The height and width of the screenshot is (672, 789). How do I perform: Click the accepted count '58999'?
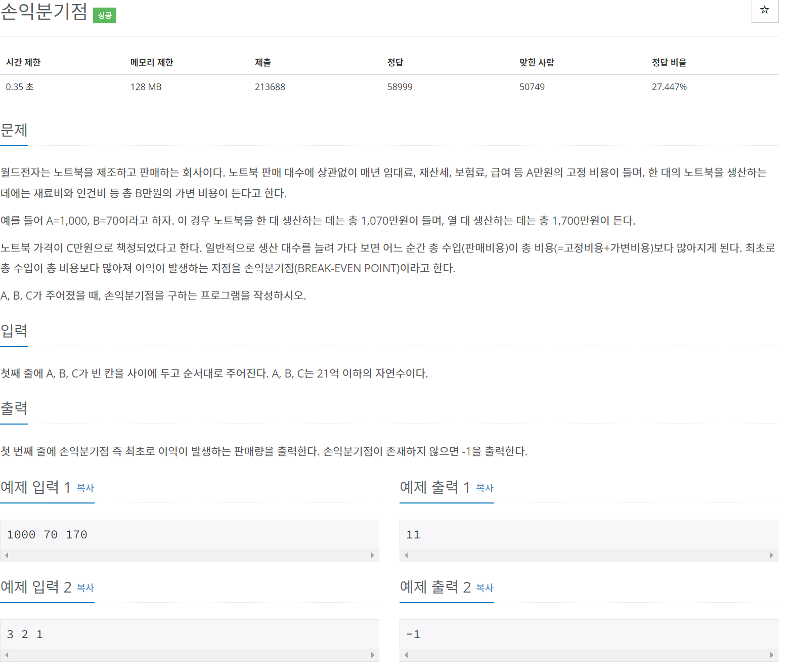tap(400, 87)
